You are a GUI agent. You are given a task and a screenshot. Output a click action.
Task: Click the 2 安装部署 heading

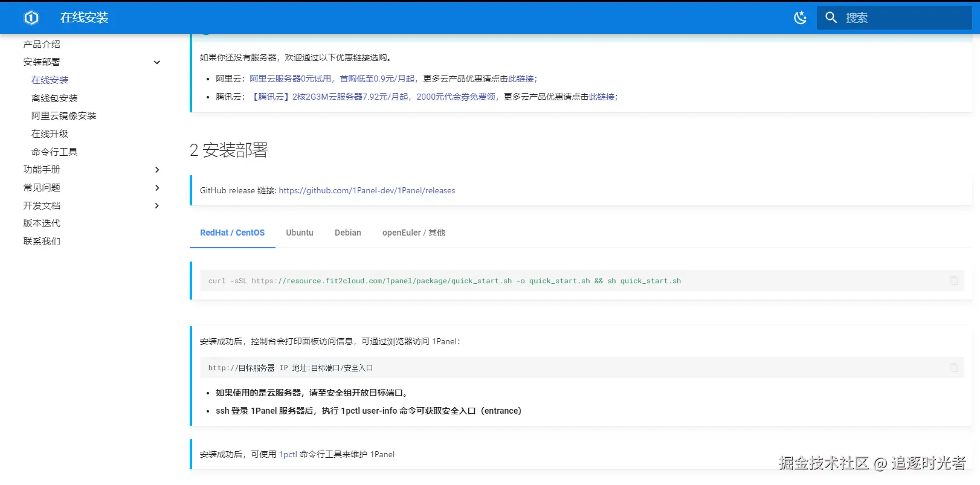click(229, 150)
